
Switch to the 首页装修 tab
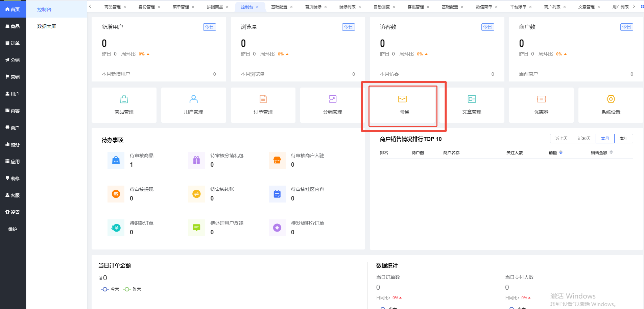pyautogui.click(x=313, y=7)
